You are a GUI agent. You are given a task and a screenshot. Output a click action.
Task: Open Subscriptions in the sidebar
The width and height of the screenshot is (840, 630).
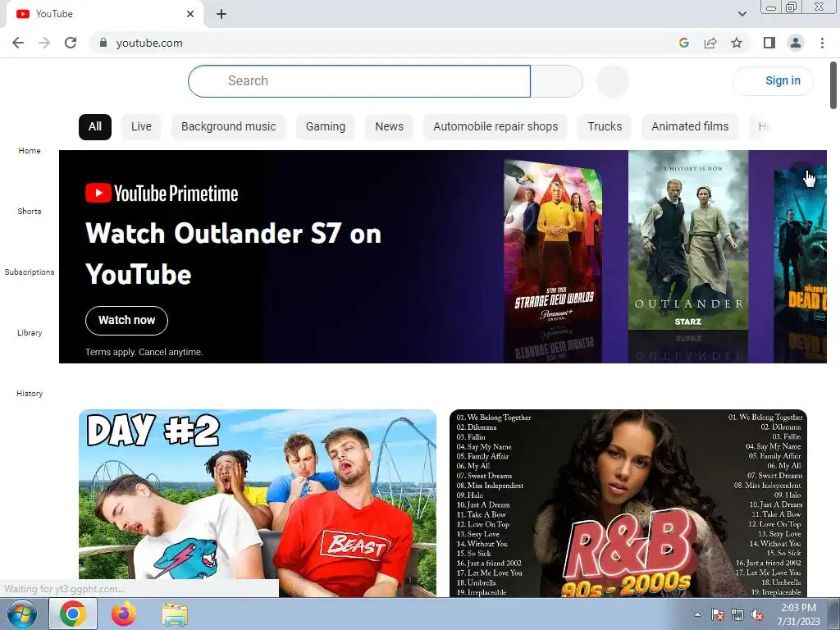[30, 272]
